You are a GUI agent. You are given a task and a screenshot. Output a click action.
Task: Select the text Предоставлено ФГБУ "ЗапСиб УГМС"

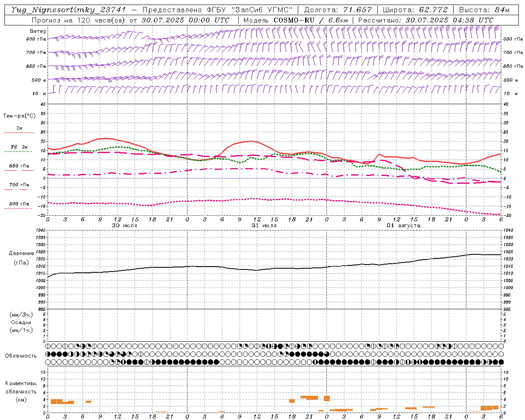(218, 10)
